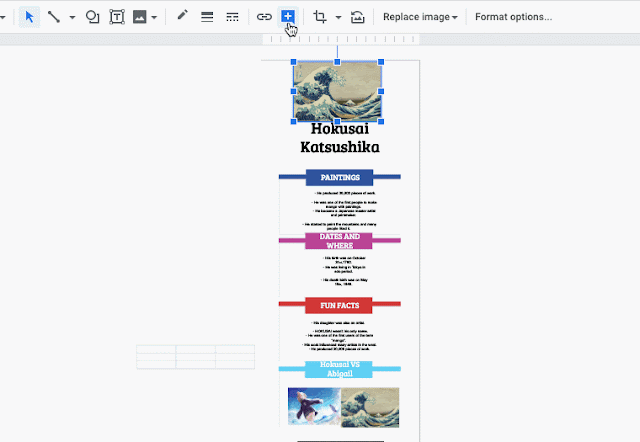Click the Insert link icon
640x442 pixels.
[264, 17]
